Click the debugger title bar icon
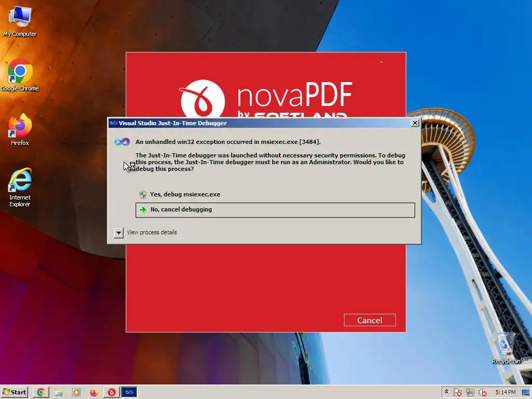Image resolution: width=532 pixels, height=399 pixels. 113,123
